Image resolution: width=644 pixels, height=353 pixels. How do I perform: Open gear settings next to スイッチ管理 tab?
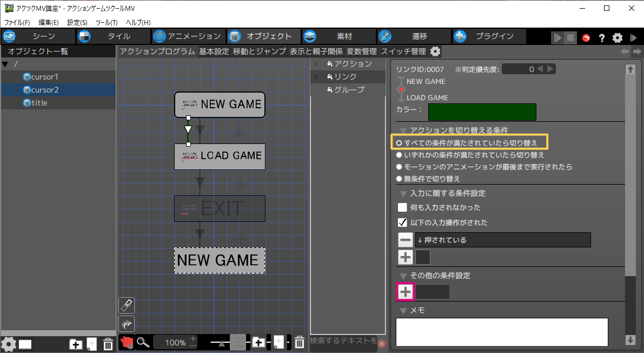[x=435, y=51]
